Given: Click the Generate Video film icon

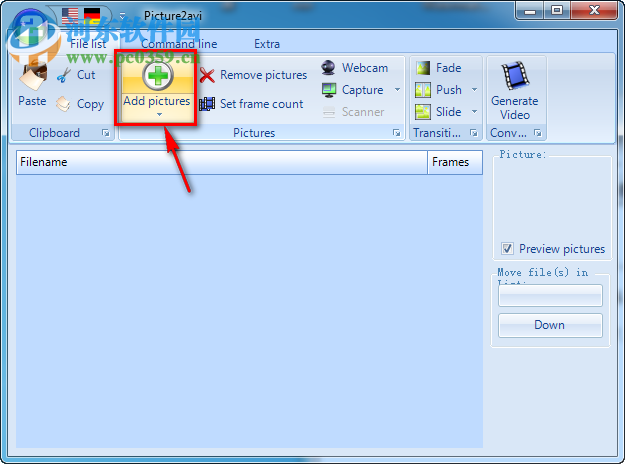Looking at the screenshot, I should 515,75.
